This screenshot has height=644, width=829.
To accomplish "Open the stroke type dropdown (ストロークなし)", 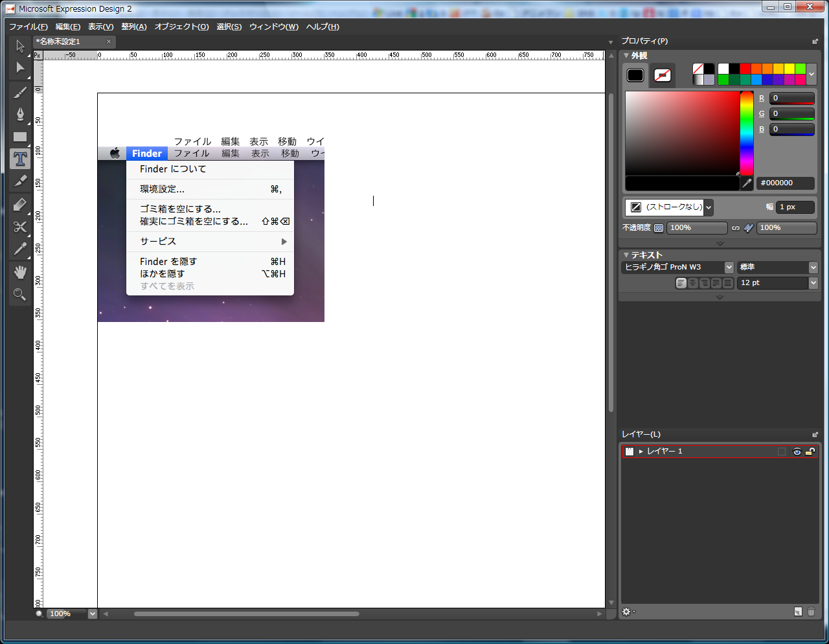I will point(709,207).
